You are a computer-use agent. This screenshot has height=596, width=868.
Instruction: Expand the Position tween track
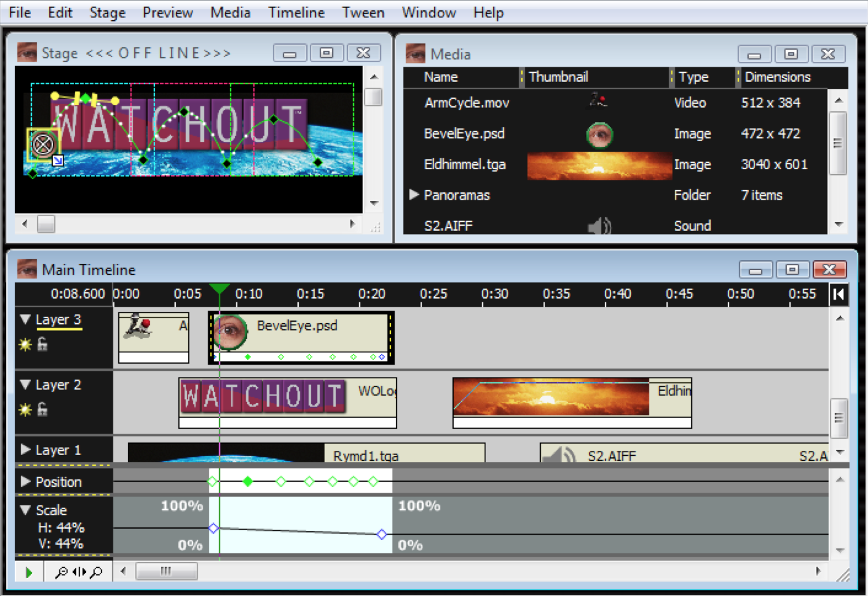pyautogui.click(x=25, y=481)
